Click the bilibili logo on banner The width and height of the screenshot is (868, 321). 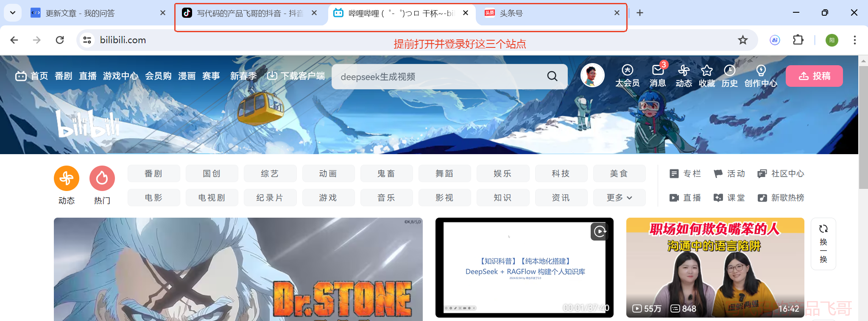[x=89, y=123]
